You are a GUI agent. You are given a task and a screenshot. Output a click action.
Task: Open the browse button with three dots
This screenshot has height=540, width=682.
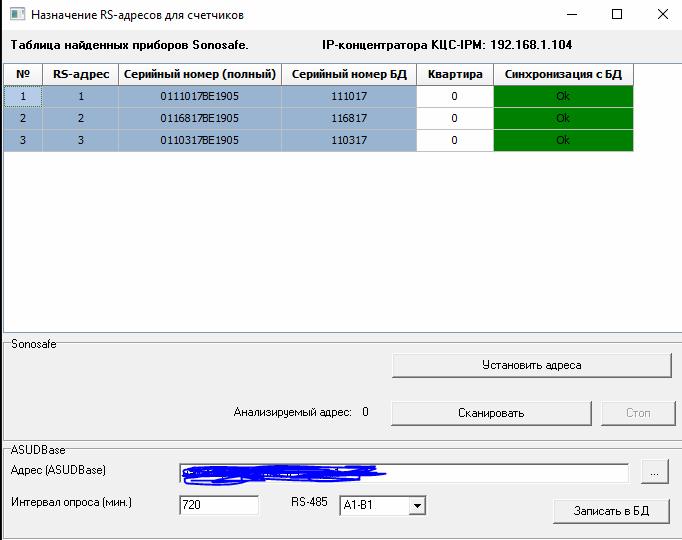(x=653, y=471)
